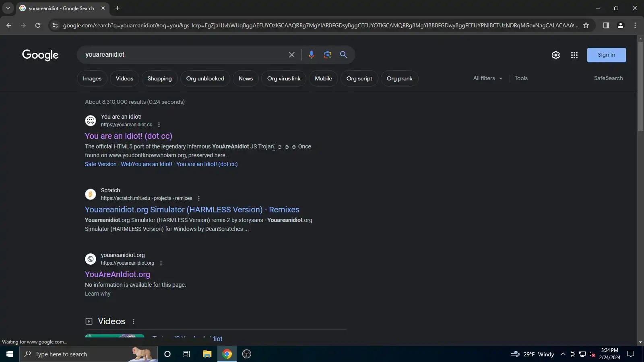Open the weather widget showing 29°F Windy
The image size is (644, 362).
pyautogui.click(x=533, y=354)
